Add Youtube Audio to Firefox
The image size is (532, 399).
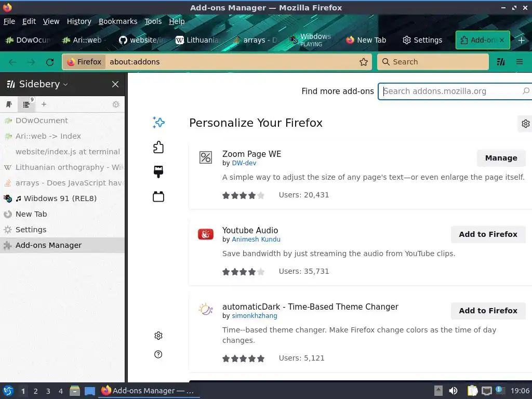click(x=488, y=234)
